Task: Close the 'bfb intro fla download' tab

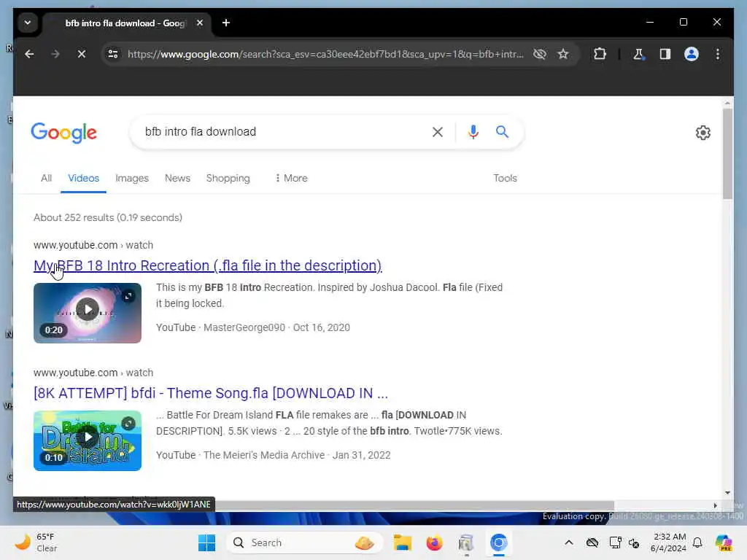Action: click(200, 23)
